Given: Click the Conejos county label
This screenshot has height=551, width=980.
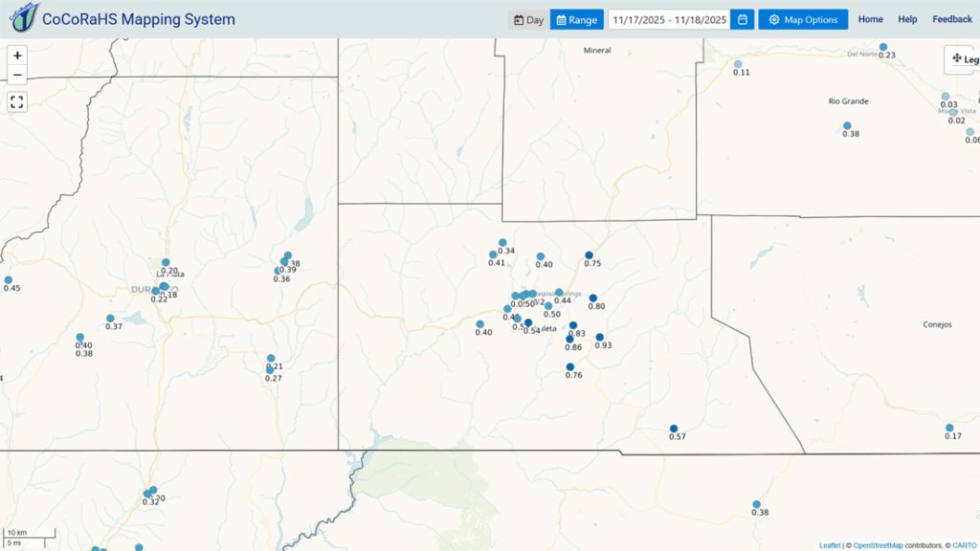Looking at the screenshot, I should point(937,324).
